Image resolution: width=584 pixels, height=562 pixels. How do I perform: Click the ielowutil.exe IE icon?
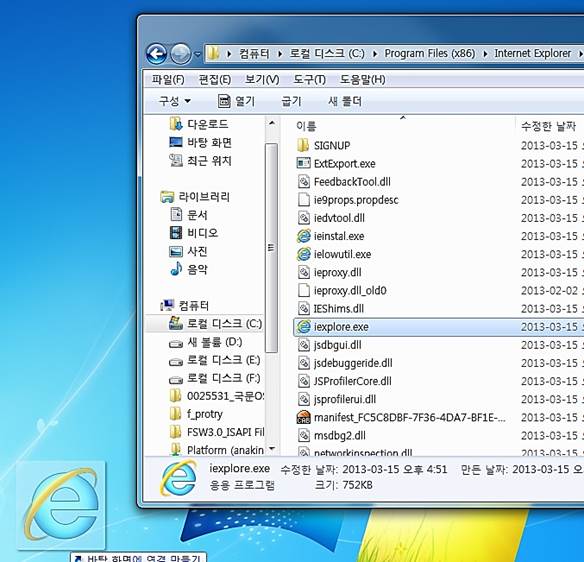304,254
